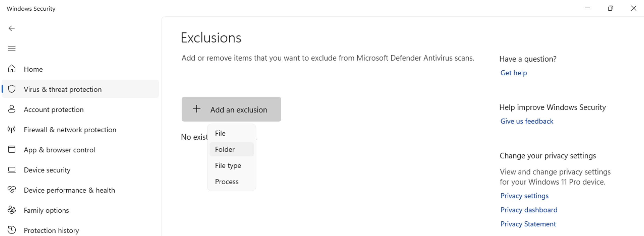
Task: Click the Add an exclusion button
Action: (231, 109)
